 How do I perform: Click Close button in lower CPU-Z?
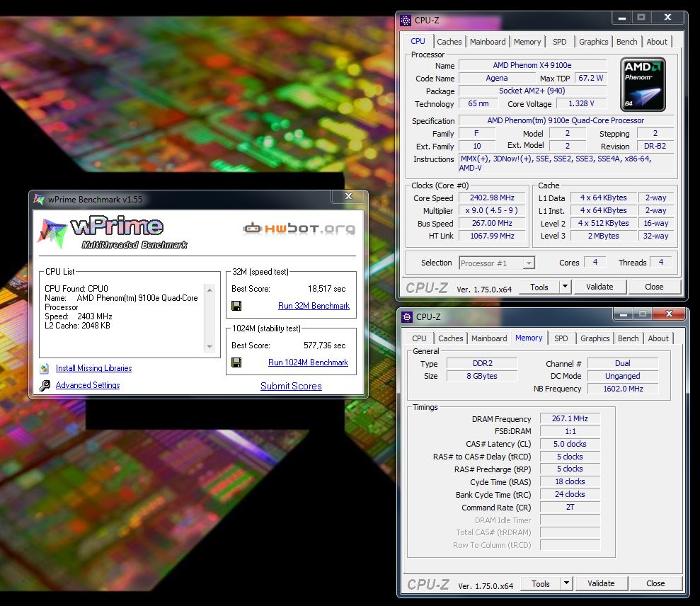tap(655, 583)
